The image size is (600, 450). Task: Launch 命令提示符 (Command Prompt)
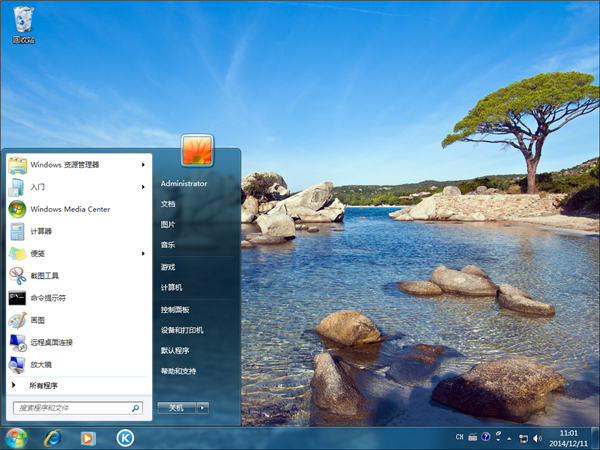point(47,298)
